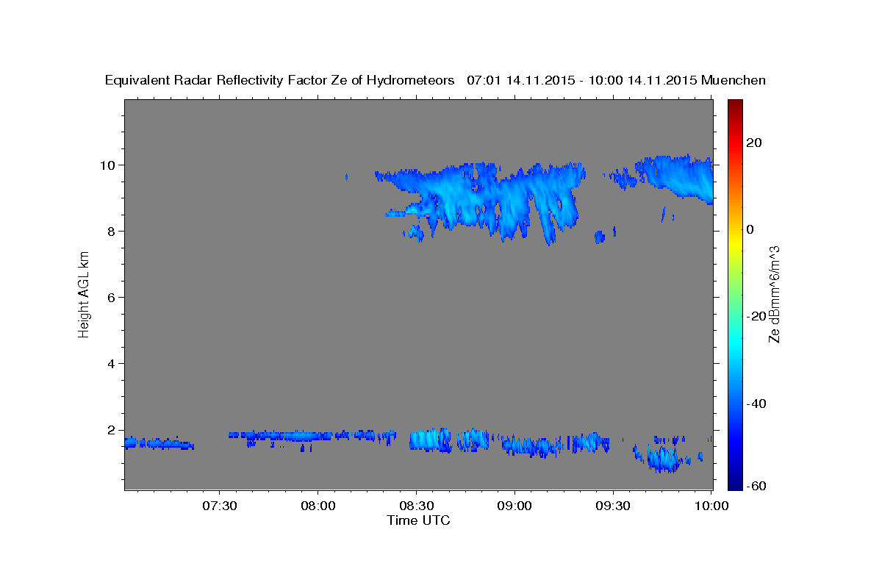Click the "Height AGL km" axis label

pyautogui.click(x=84, y=294)
